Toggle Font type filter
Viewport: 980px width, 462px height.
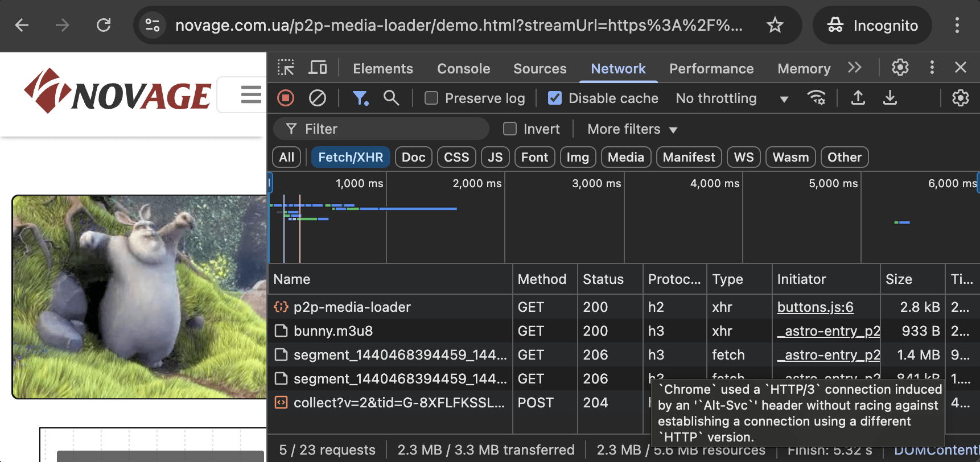coord(534,157)
